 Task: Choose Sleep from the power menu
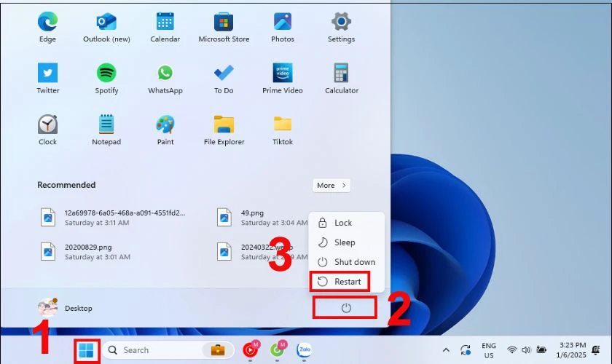(x=347, y=242)
